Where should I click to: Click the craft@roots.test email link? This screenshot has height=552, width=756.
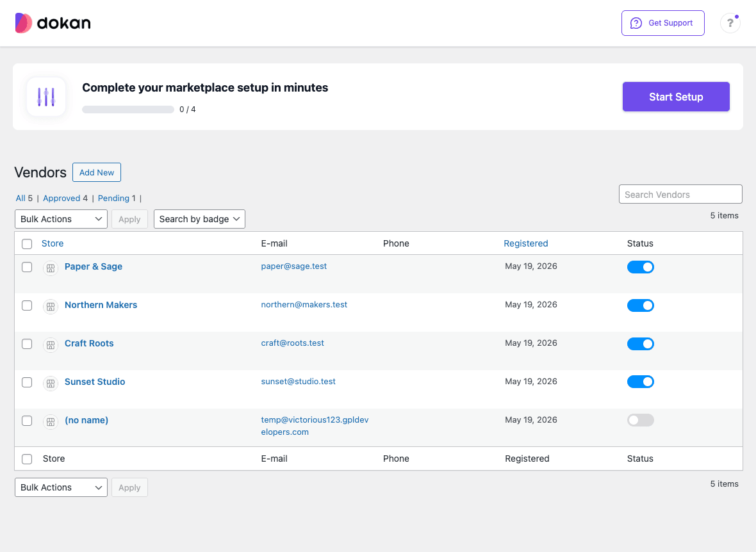coord(292,343)
